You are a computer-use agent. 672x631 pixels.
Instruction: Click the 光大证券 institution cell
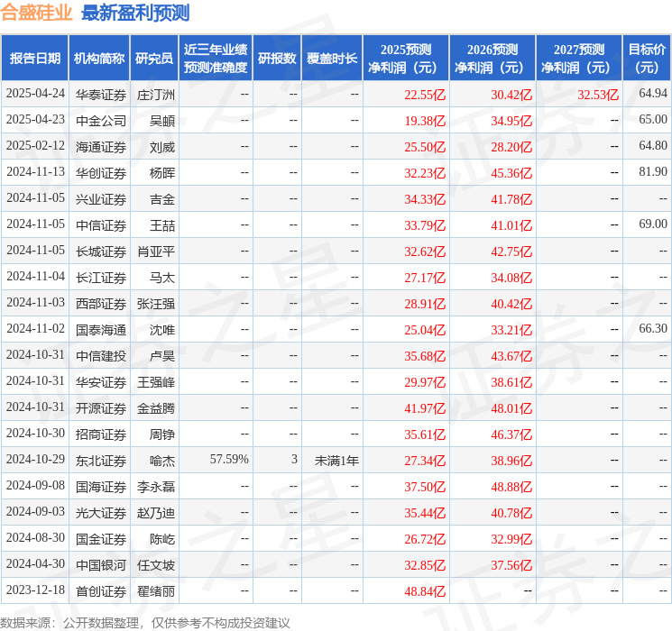(x=101, y=512)
